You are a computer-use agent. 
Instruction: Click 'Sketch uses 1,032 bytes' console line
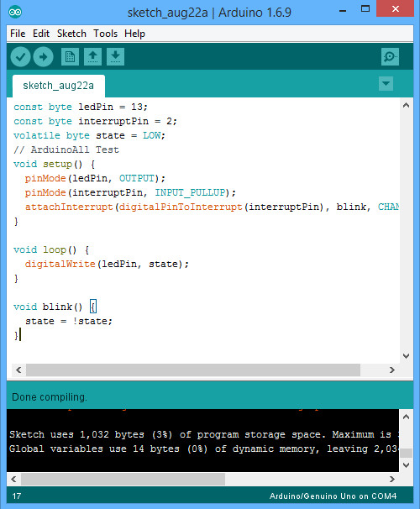click(x=204, y=434)
